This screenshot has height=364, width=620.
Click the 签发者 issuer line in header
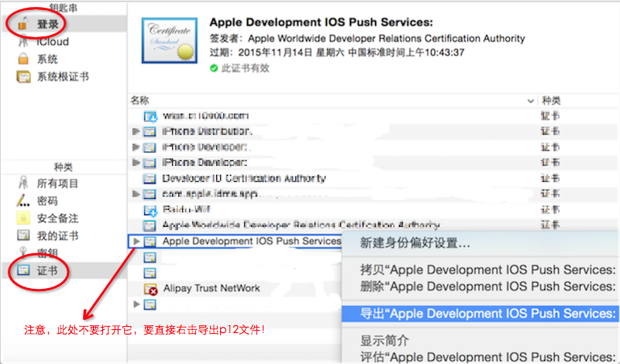pos(367,39)
